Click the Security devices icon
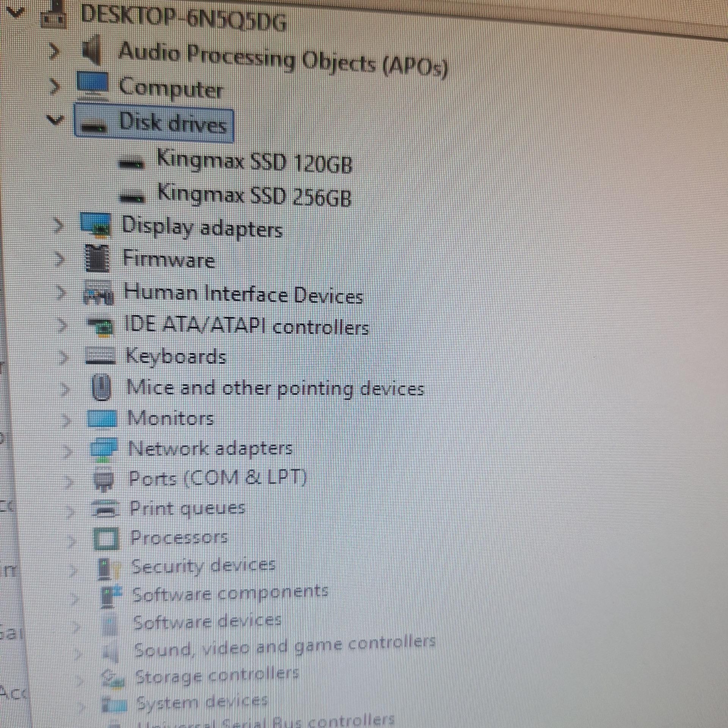 [x=109, y=569]
